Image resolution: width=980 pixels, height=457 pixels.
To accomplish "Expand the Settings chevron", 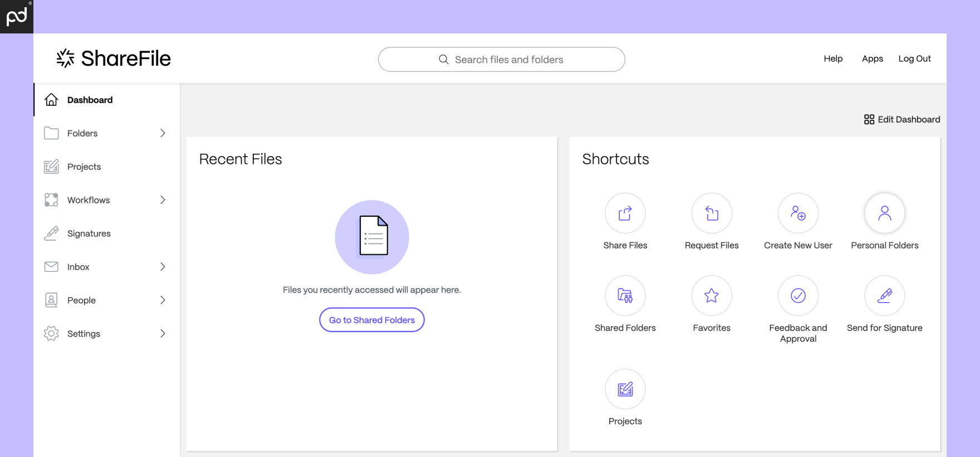I will click(x=163, y=334).
